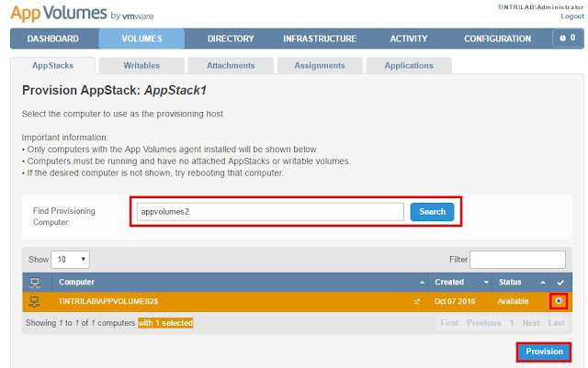Click the Provision button
This screenshot has width=588, height=368.
pyautogui.click(x=544, y=351)
